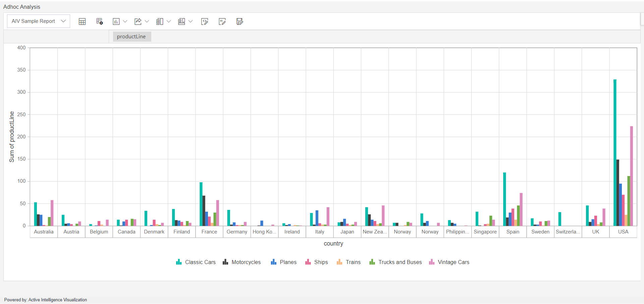Click the New Zea... axis label

pos(375,232)
